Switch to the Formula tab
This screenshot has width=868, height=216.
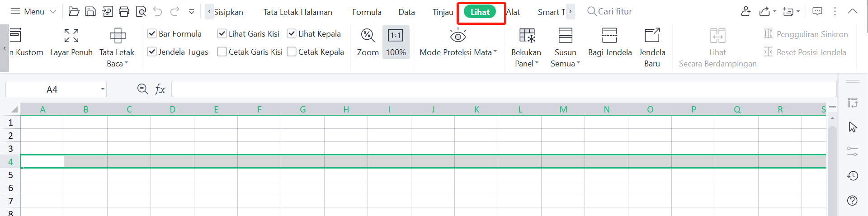click(367, 12)
